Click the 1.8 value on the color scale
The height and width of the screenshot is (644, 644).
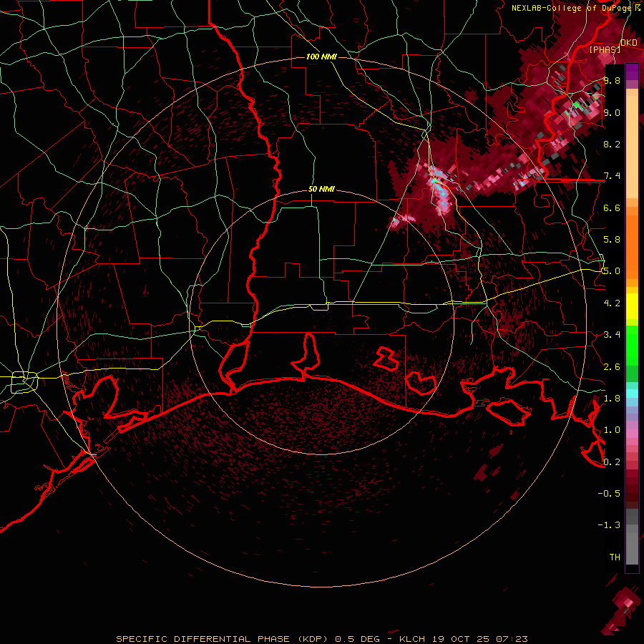612,399
